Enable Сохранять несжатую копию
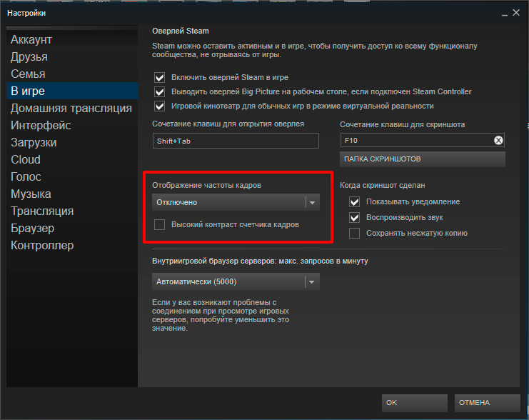Image resolution: width=529 pixels, height=420 pixels. [x=354, y=234]
